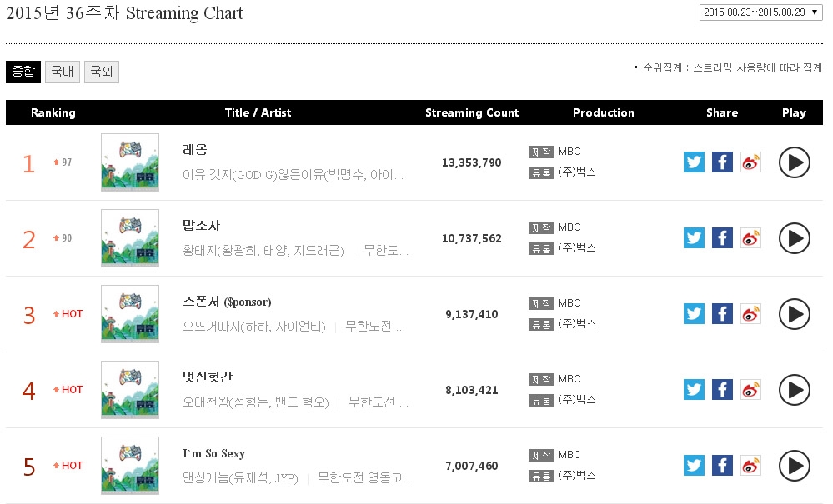Select the 종합 chart tab
The height and width of the screenshot is (504, 833).
point(23,72)
